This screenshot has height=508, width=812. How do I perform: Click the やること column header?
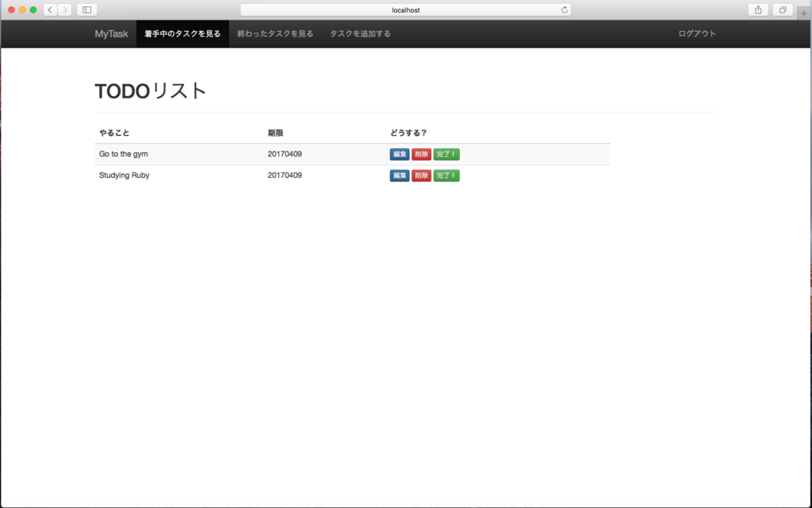point(114,133)
